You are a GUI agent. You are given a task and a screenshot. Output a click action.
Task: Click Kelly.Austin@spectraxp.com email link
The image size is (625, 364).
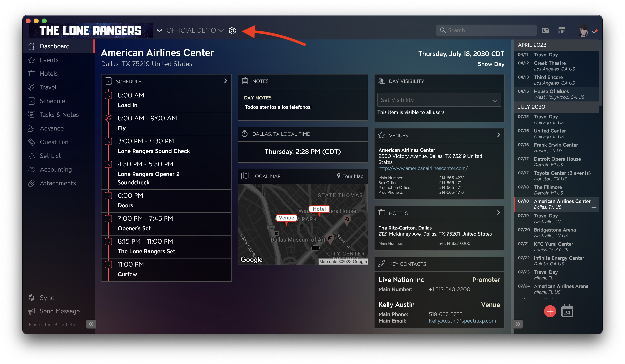pos(462,321)
